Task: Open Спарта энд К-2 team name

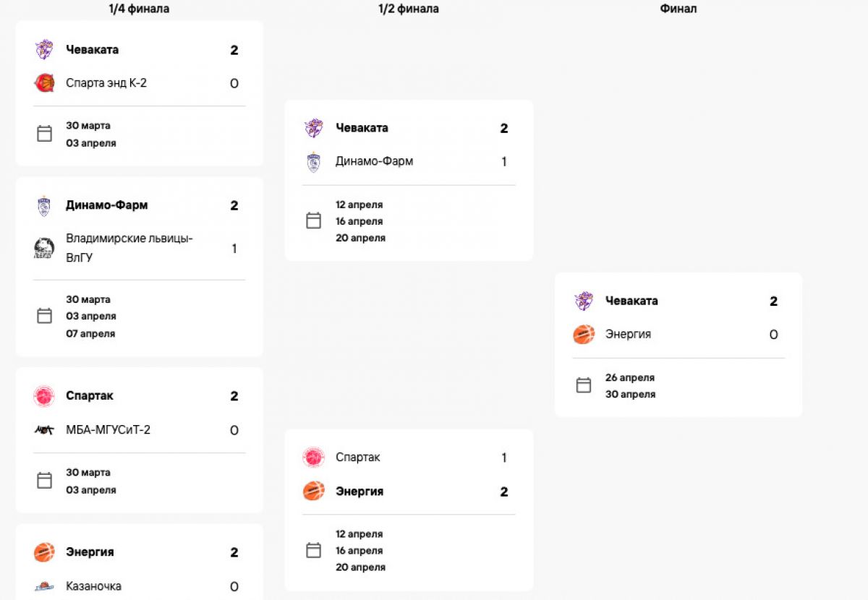Action: [x=106, y=83]
